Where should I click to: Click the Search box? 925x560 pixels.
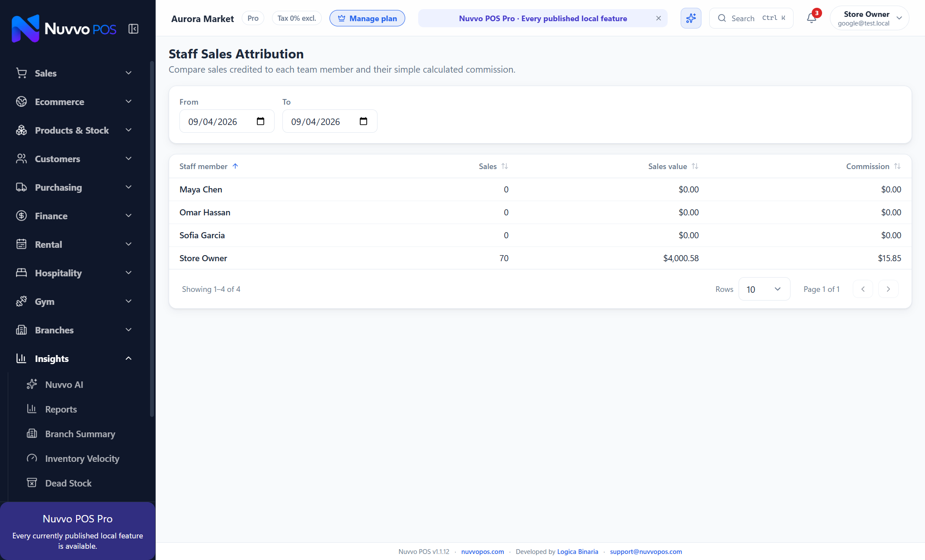click(751, 18)
